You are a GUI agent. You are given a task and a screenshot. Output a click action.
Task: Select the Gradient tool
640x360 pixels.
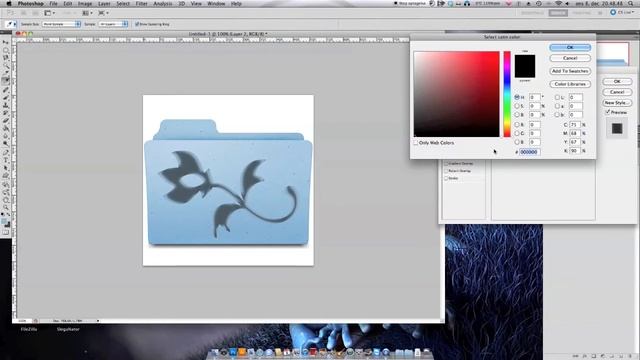(x=6, y=129)
